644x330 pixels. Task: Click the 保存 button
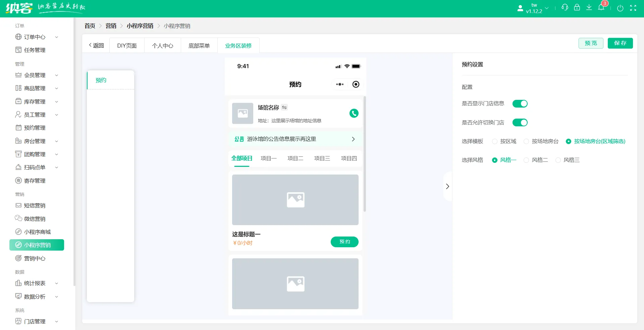pyautogui.click(x=620, y=43)
